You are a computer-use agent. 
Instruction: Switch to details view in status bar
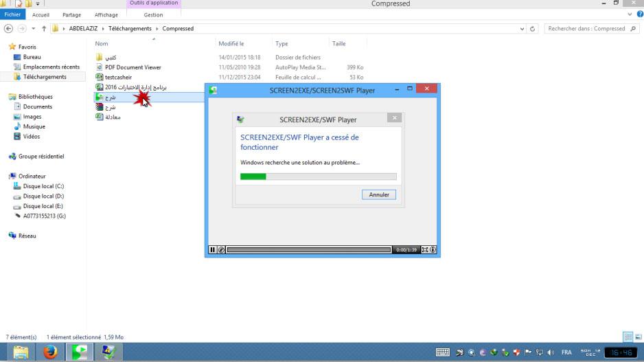(628, 337)
